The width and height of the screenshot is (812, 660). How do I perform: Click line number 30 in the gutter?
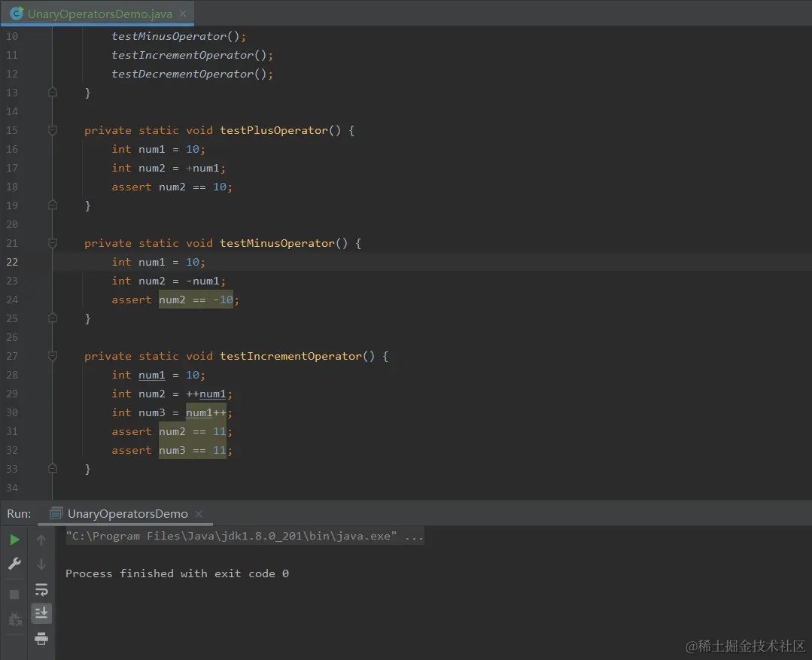coord(12,412)
